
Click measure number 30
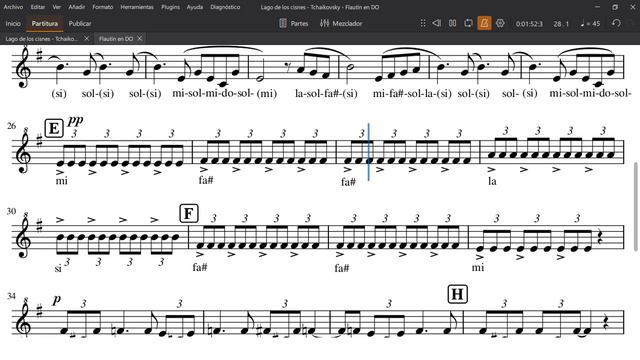(x=11, y=211)
